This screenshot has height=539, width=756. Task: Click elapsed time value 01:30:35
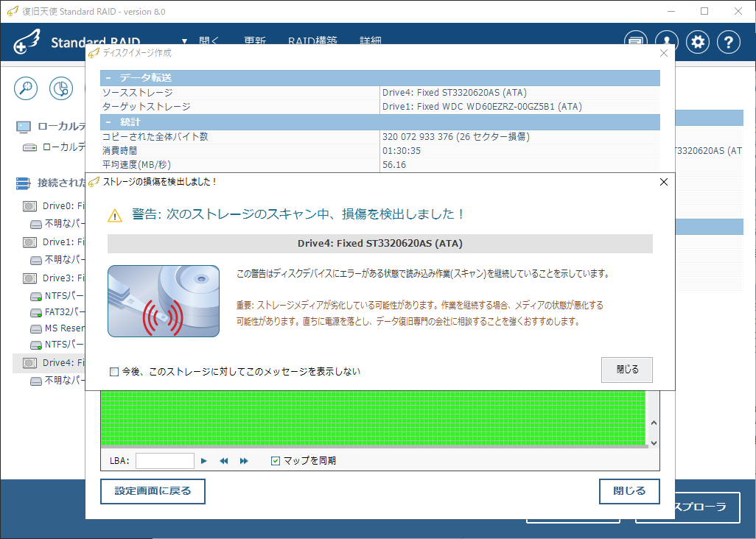tap(402, 151)
